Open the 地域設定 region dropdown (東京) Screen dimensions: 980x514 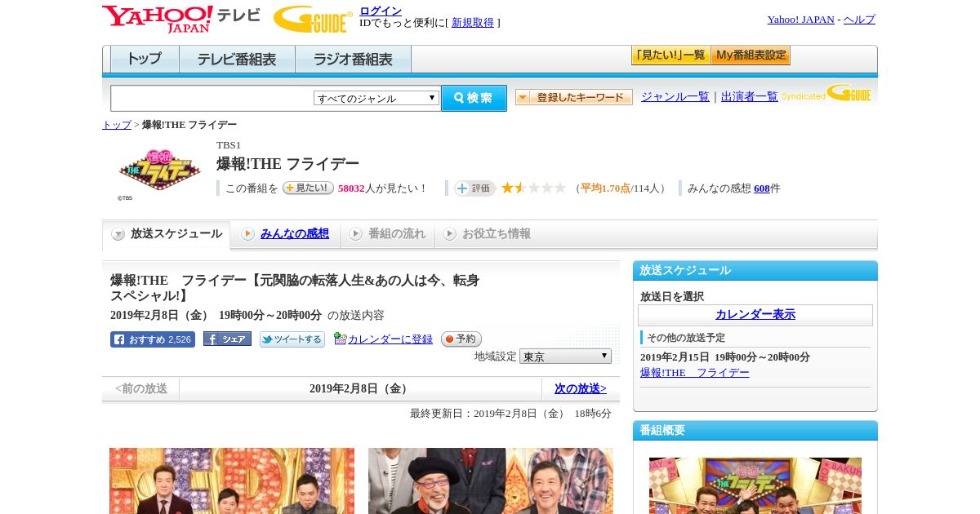565,357
